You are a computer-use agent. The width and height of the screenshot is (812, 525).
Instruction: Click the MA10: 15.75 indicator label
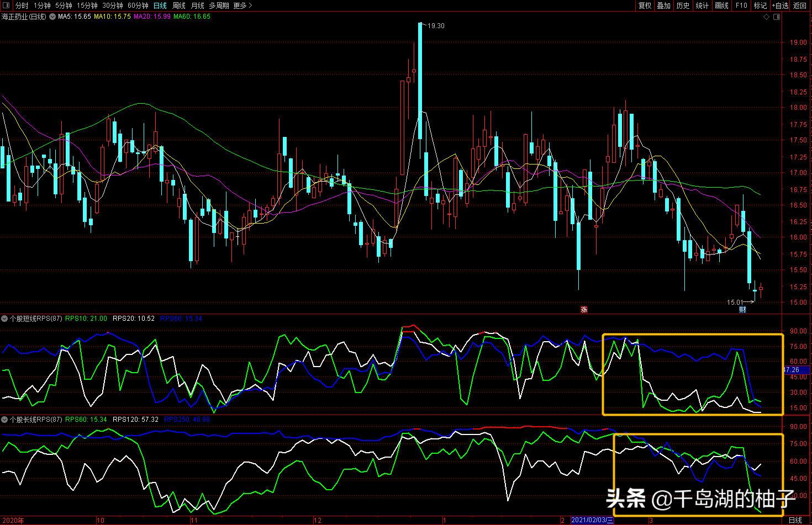click(112, 17)
